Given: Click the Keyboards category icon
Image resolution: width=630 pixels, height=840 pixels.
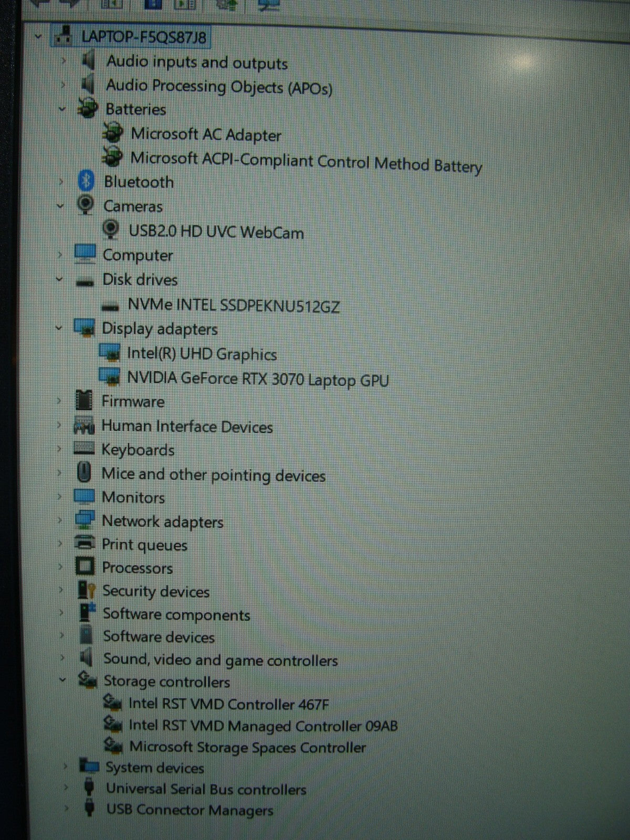Looking at the screenshot, I should (84, 449).
